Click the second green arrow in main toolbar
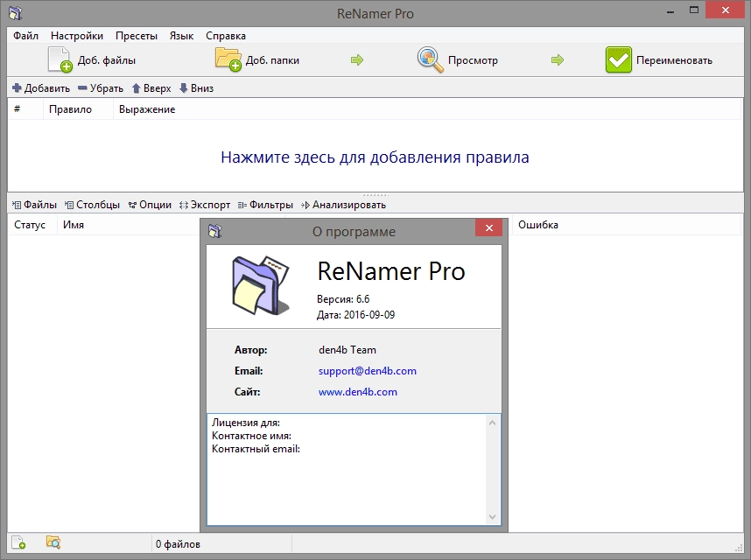 tap(557, 59)
